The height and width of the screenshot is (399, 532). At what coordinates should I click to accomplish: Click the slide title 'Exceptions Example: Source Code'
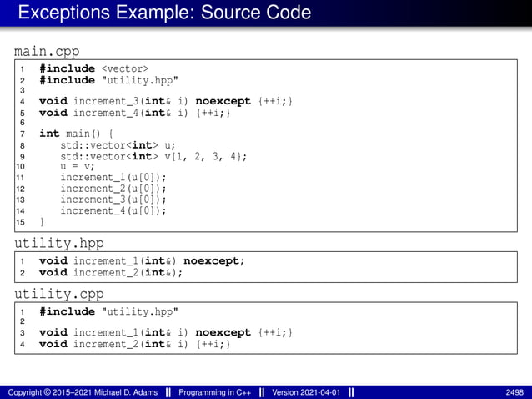click(x=164, y=13)
